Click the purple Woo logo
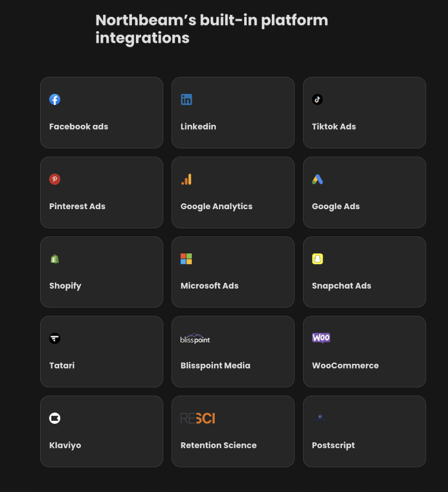Image resolution: width=448 pixels, height=492 pixels. click(x=321, y=338)
